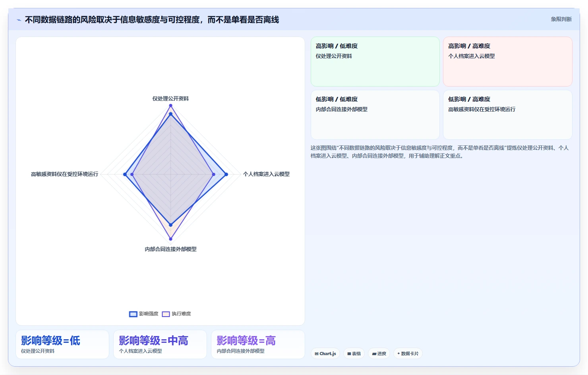Click the 影响强度 point on 仅处理公开资料 axis
Screen dimensions: 588x375
tap(170, 114)
